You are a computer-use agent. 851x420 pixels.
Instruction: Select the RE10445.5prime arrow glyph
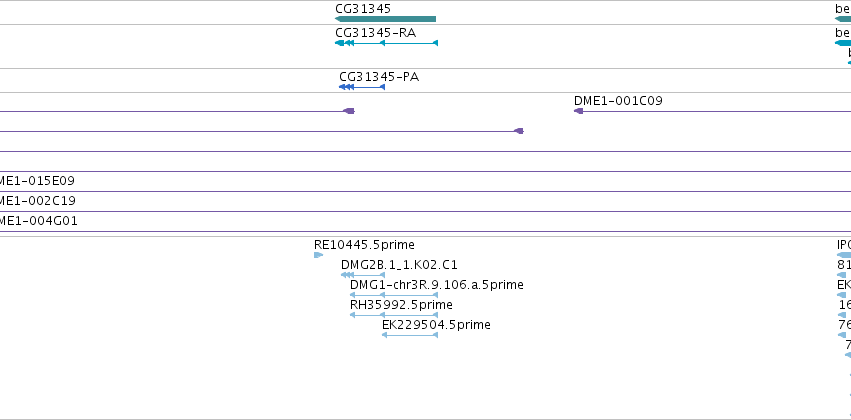pos(319,255)
